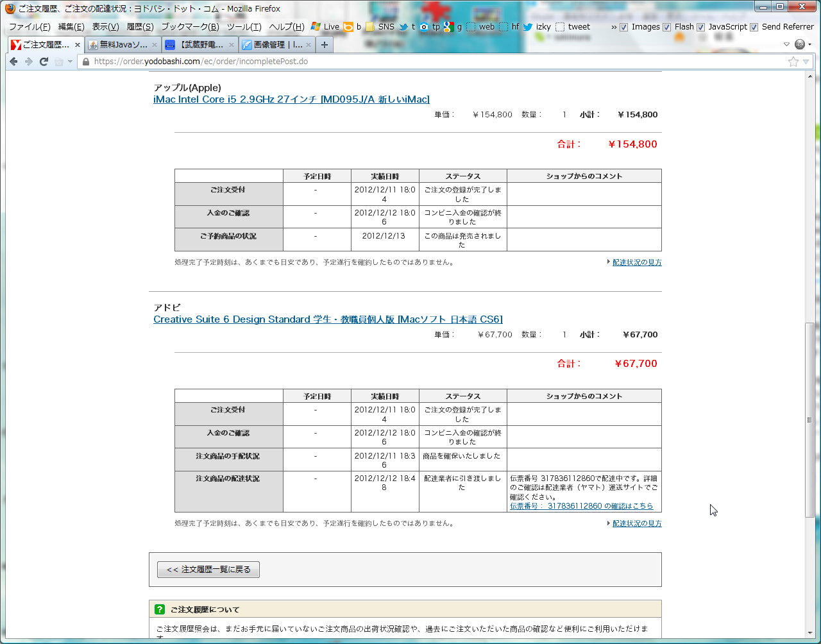Open the Google 'g' bookmark
821x644 pixels.
click(x=453, y=27)
